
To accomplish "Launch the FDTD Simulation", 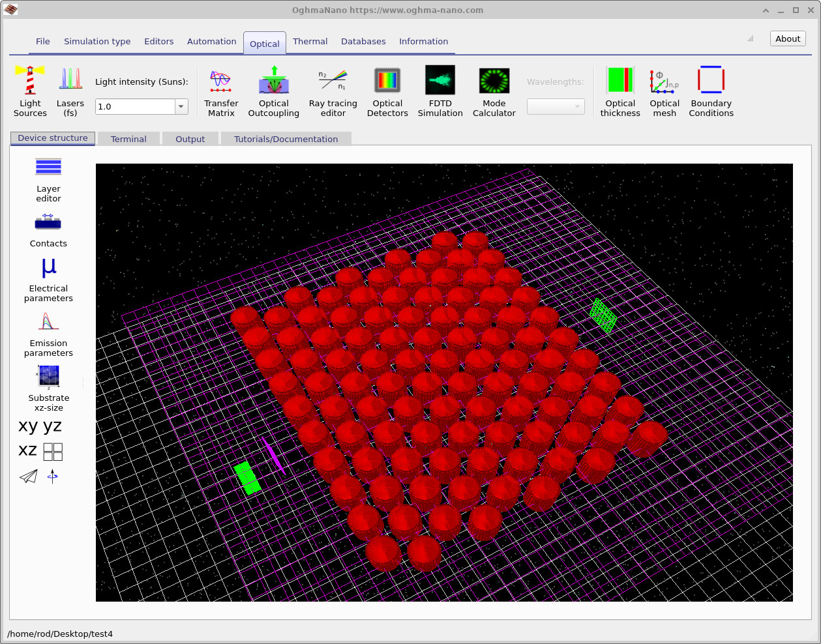I will (x=440, y=91).
